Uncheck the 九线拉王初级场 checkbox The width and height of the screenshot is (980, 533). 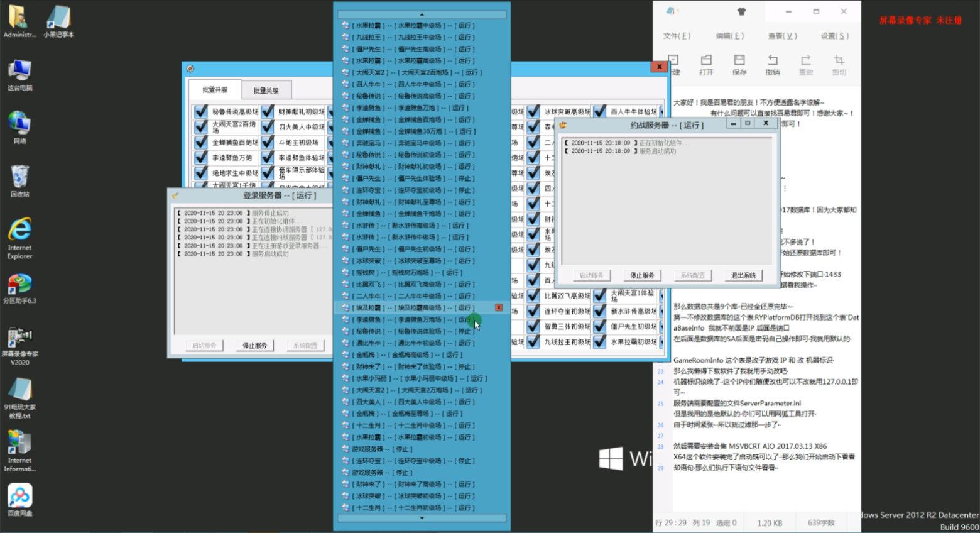(533, 342)
